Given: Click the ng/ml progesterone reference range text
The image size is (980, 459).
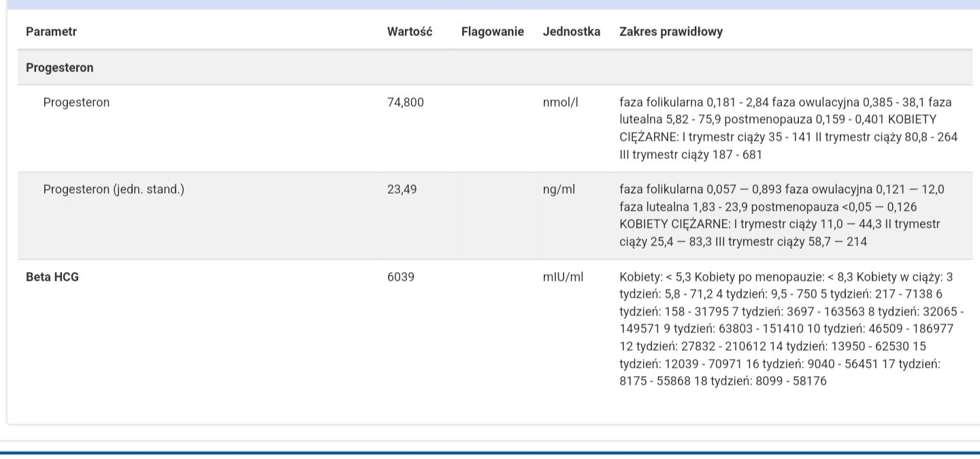Looking at the screenshot, I should tap(781, 216).
